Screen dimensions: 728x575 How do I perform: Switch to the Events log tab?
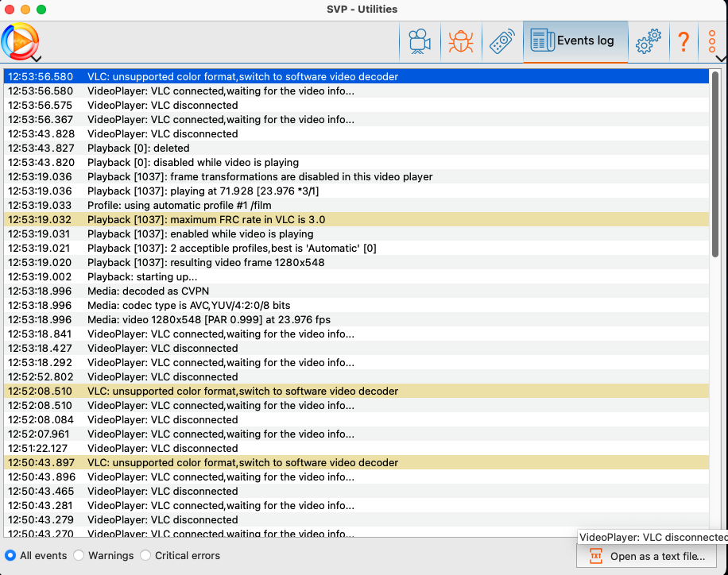pyautogui.click(x=575, y=41)
